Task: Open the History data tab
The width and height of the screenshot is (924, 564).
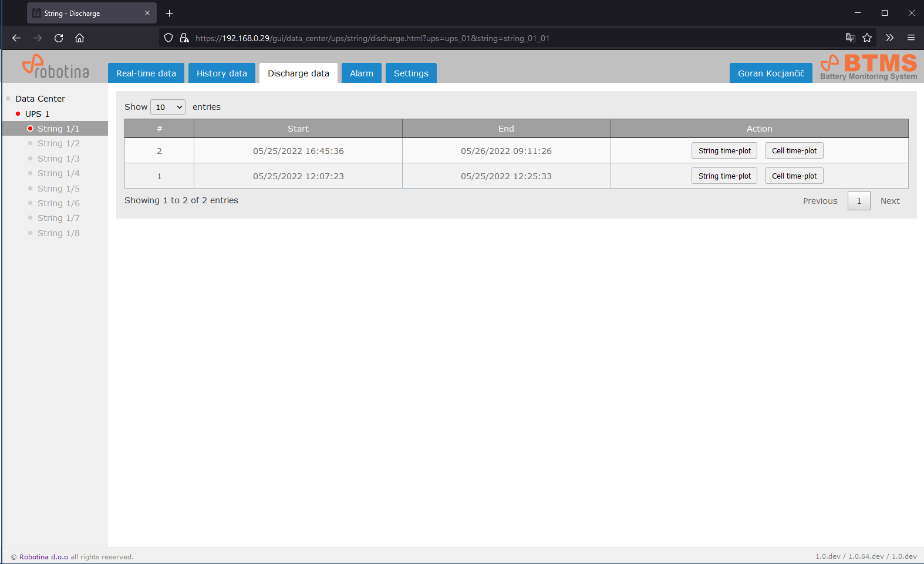Action: click(222, 73)
